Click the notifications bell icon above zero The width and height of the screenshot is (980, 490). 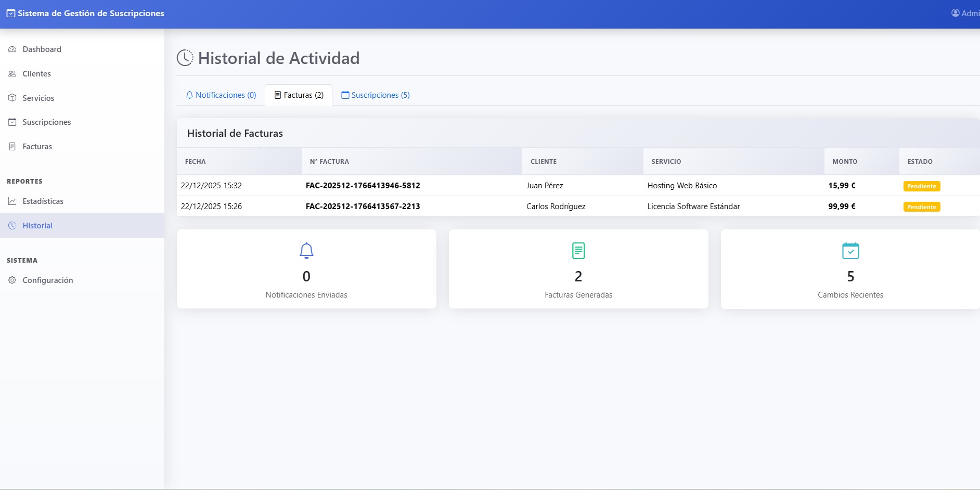tap(306, 250)
